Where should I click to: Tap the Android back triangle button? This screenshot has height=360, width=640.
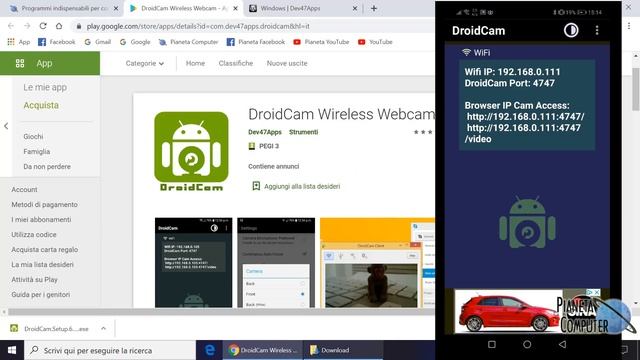point(562,344)
